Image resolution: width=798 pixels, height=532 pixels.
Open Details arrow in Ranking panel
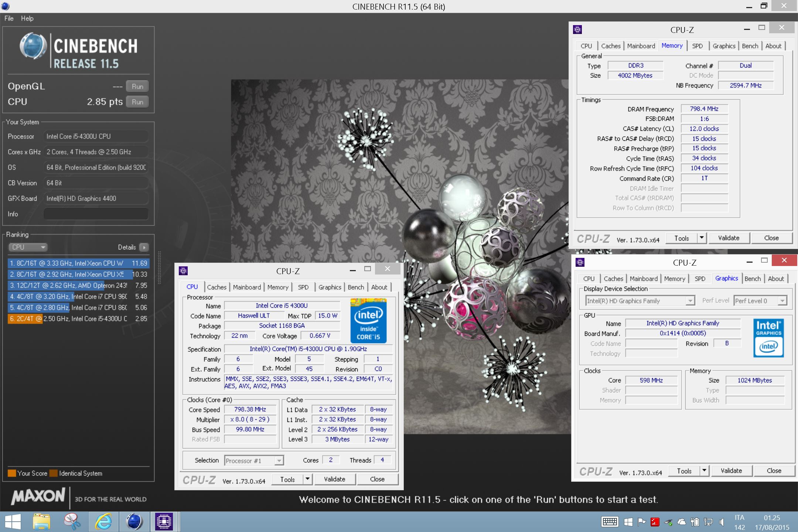(144, 247)
